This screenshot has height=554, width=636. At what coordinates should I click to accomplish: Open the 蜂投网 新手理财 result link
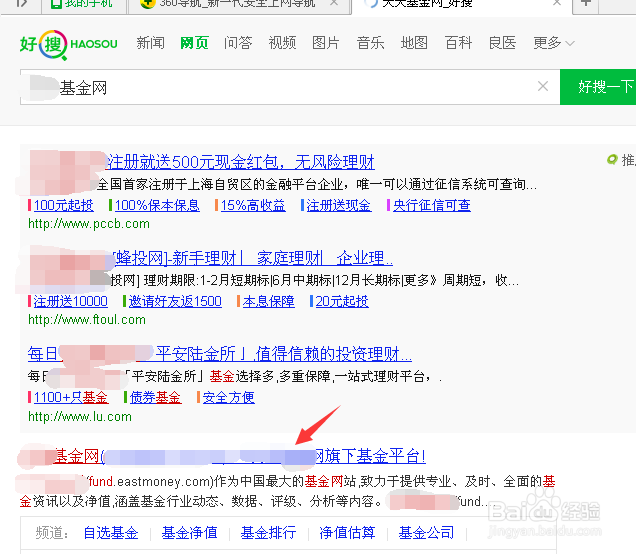click(253, 258)
